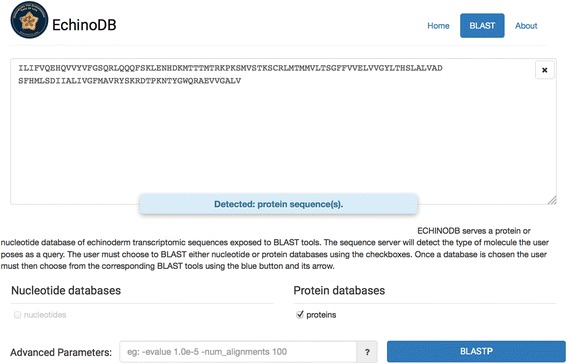This screenshot has width=567, height=364.
Task: Click the Advanced Parameters label
Action: coord(61,352)
